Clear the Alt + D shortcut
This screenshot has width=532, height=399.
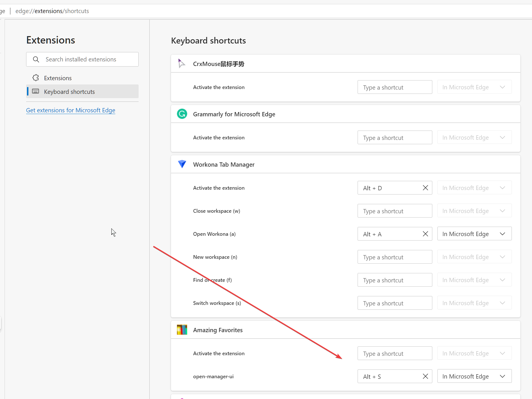(x=425, y=188)
